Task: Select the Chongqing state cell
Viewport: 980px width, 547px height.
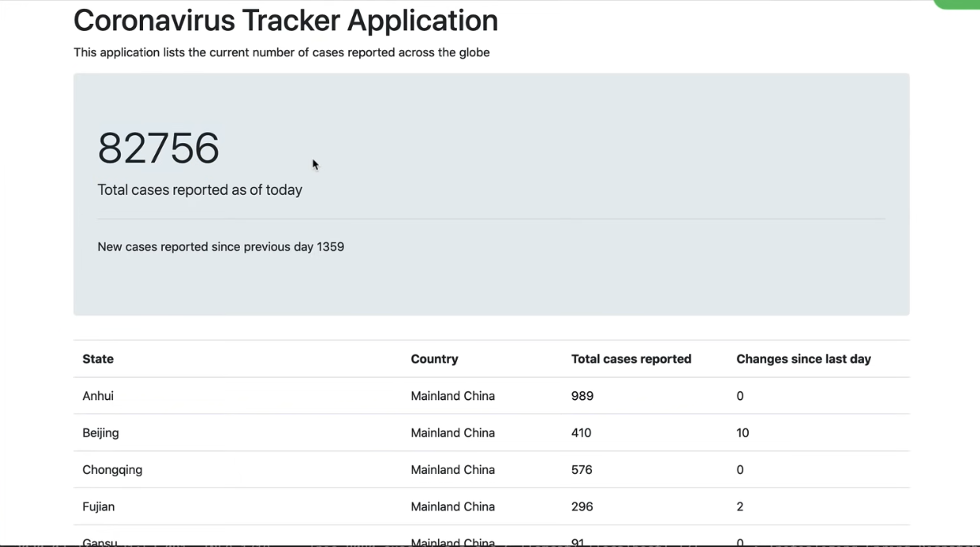Action: [x=112, y=470]
